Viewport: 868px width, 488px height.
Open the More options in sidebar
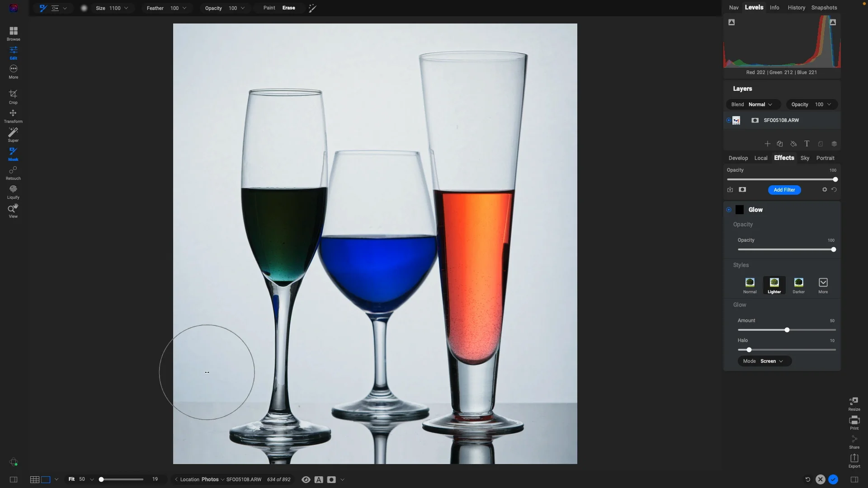[x=14, y=72]
